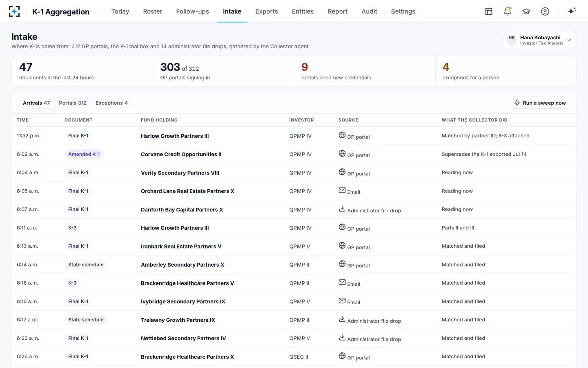588x368 pixels.
Task: Click the email icon for Ivybridge Secondary Partners IX
Action: (x=342, y=301)
